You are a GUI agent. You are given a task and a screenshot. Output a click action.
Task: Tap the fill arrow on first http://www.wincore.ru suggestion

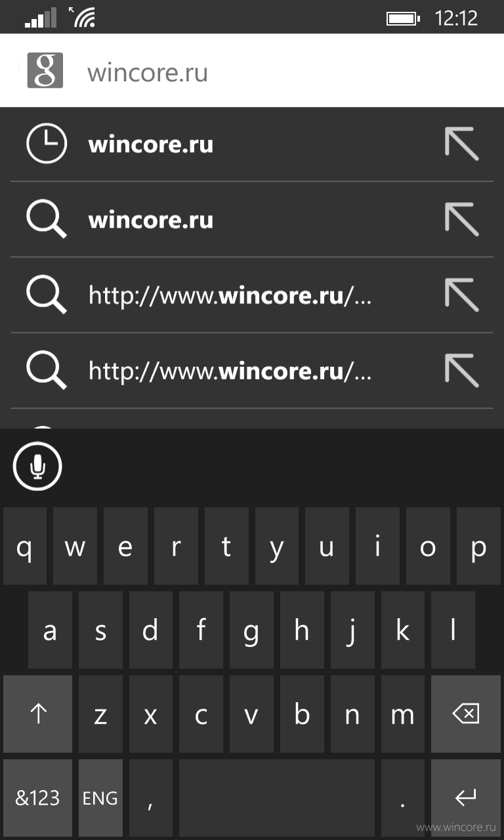tap(461, 295)
